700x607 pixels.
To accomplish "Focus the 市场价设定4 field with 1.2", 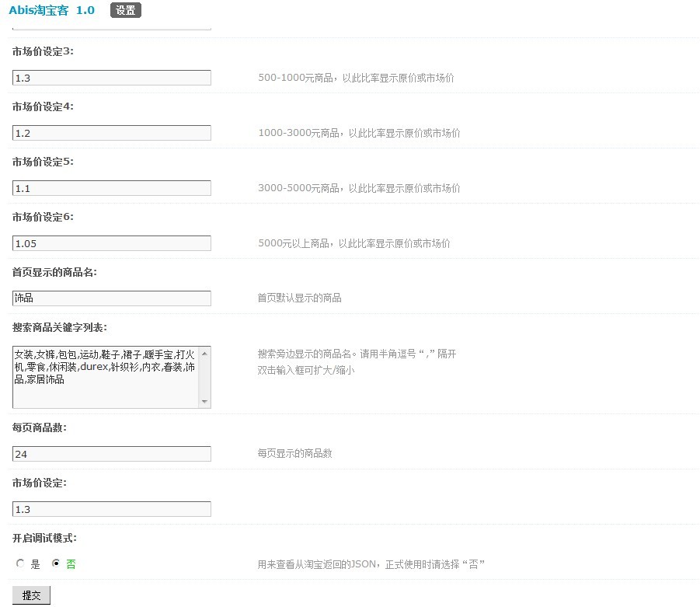I will pos(112,133).
